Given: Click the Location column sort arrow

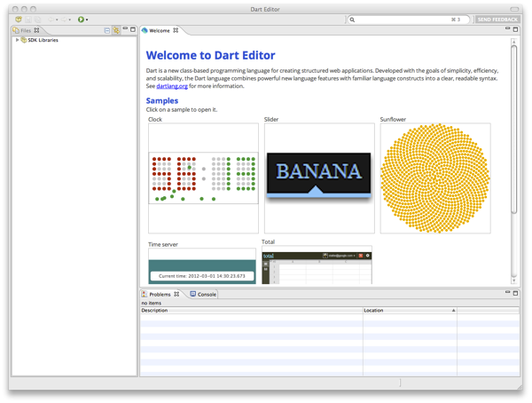Looking at the screenshot, I should pos(453,310).
